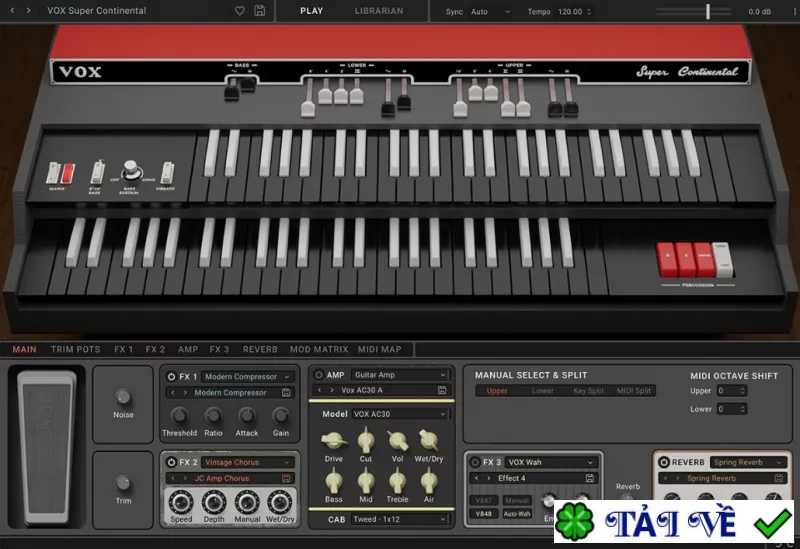Viewport: 800px width, 549px height.
Task: Switch to the TRIM POTS tab
Action: pos(76,350)
